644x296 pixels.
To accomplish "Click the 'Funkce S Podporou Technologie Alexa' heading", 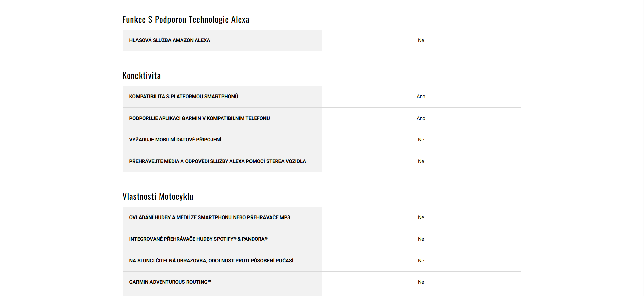I will pos(186,20).
